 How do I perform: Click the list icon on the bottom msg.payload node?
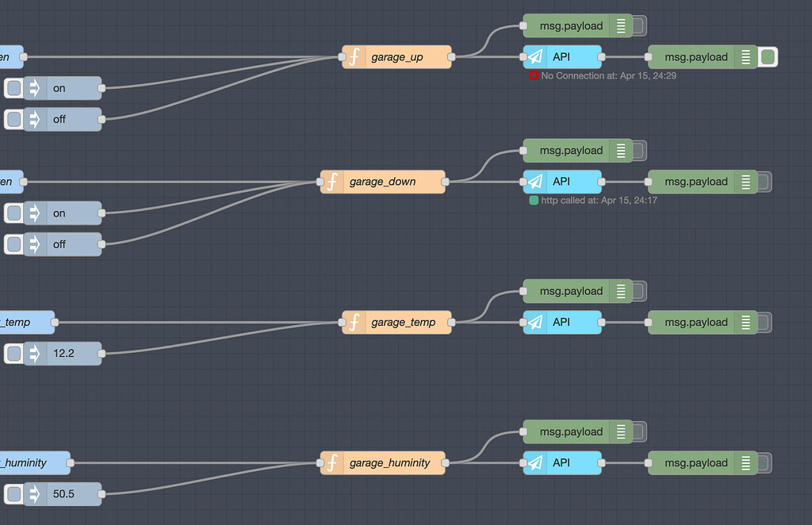tap(745, 462)
